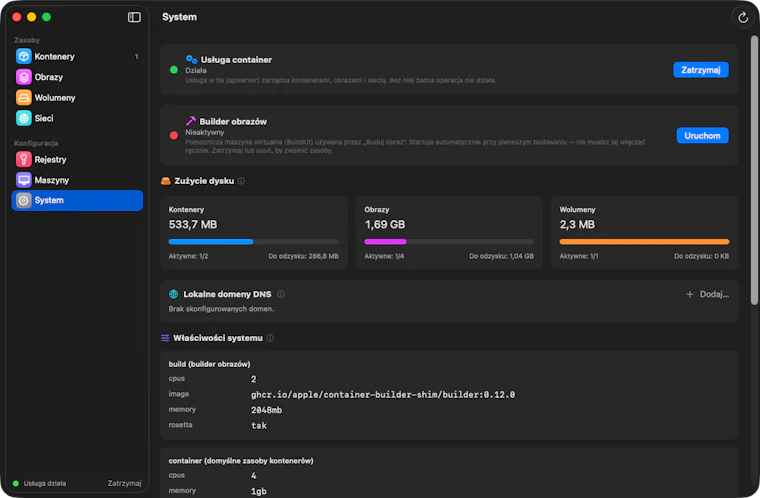Open Rejestry in the sidebar

coord(77,160)
